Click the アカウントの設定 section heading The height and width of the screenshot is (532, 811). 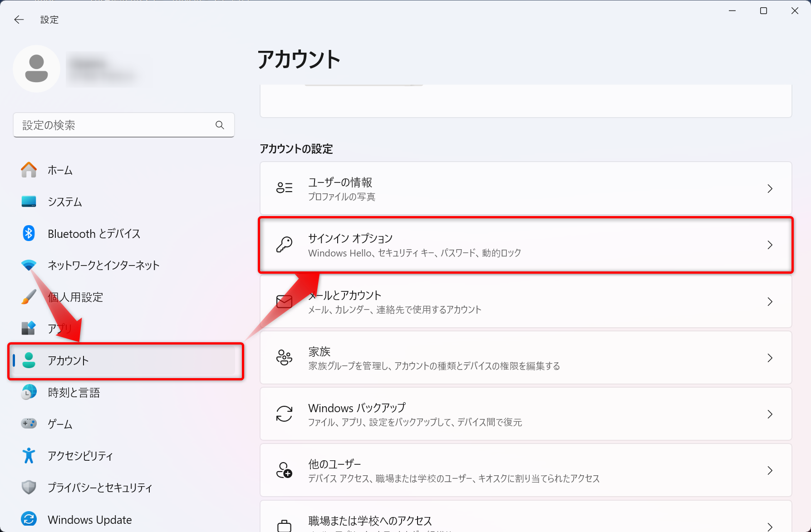tap(296, 149)
